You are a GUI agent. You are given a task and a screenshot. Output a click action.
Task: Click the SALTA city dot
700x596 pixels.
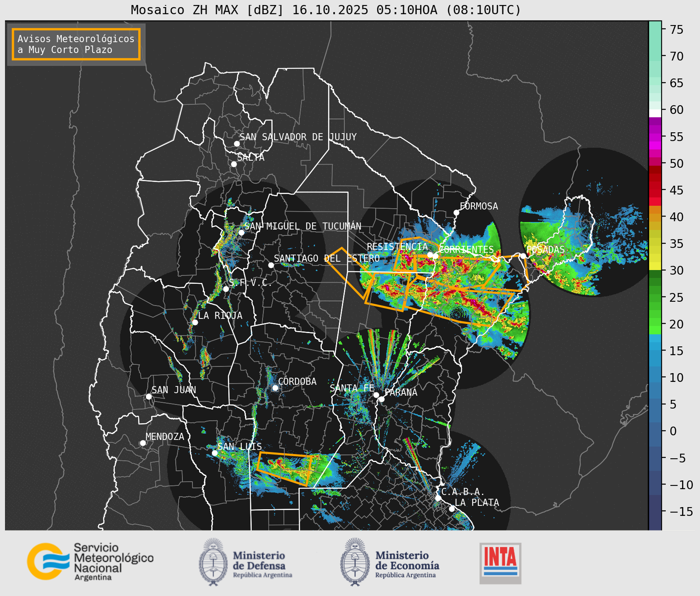click(234, 164)
